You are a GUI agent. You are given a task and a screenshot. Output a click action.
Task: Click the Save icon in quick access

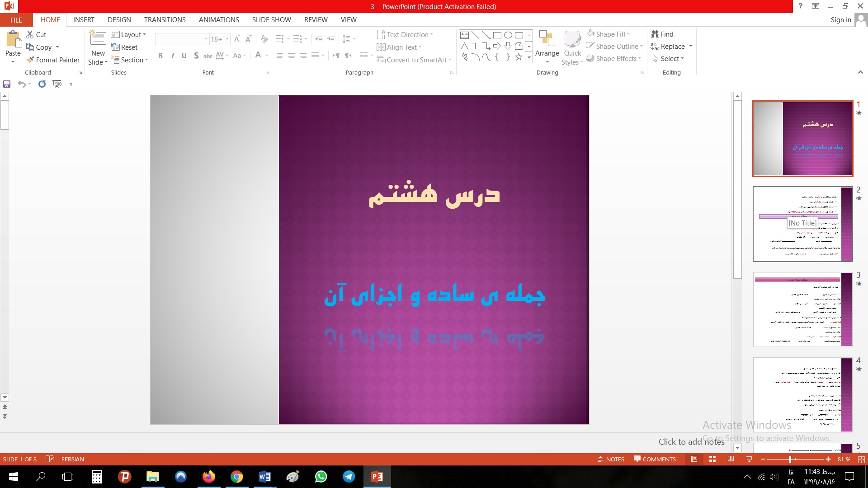click(7, 84)
